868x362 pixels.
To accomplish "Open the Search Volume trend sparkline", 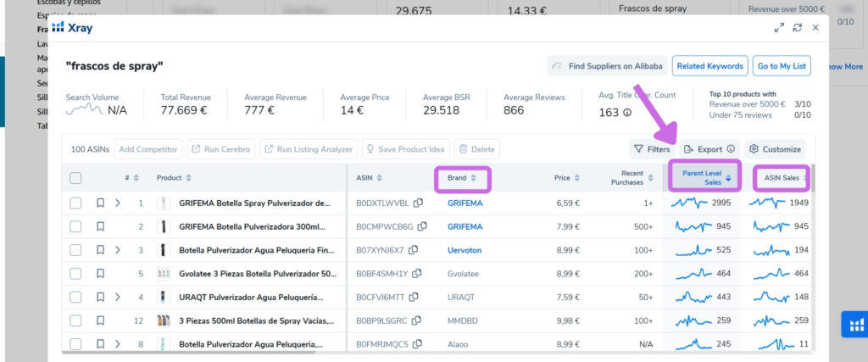I will pos(84,109).
